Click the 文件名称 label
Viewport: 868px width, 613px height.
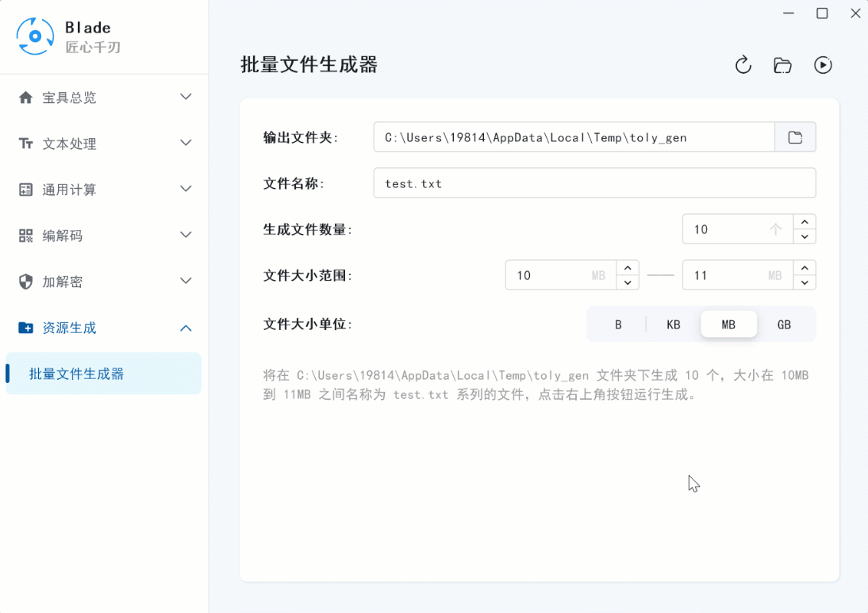tap(294, 184)
